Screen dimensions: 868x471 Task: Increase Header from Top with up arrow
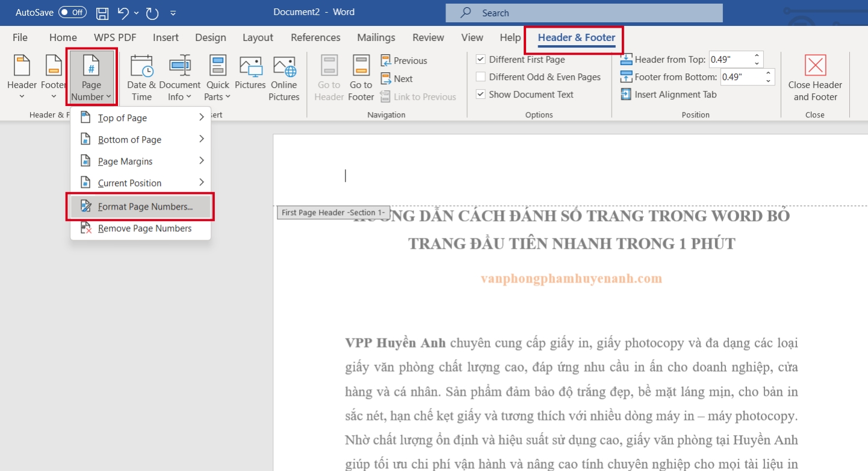(757, 56)
